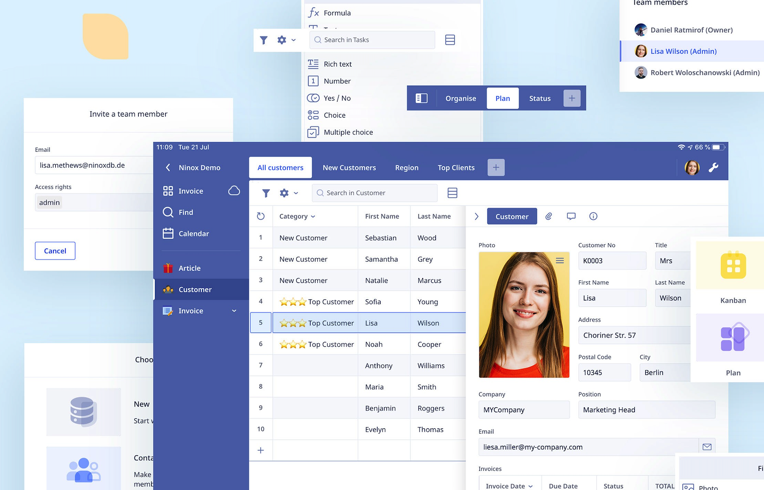
Task: Select Lisa Wilson (Admin) team member
Action: (x=683, y=51)
